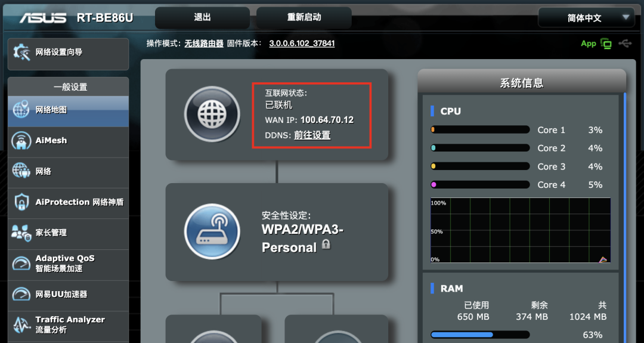Click the Adaptive QoS gauge icon
The width and height of the screenshot is (644, 343).
[x=21, y=263]
